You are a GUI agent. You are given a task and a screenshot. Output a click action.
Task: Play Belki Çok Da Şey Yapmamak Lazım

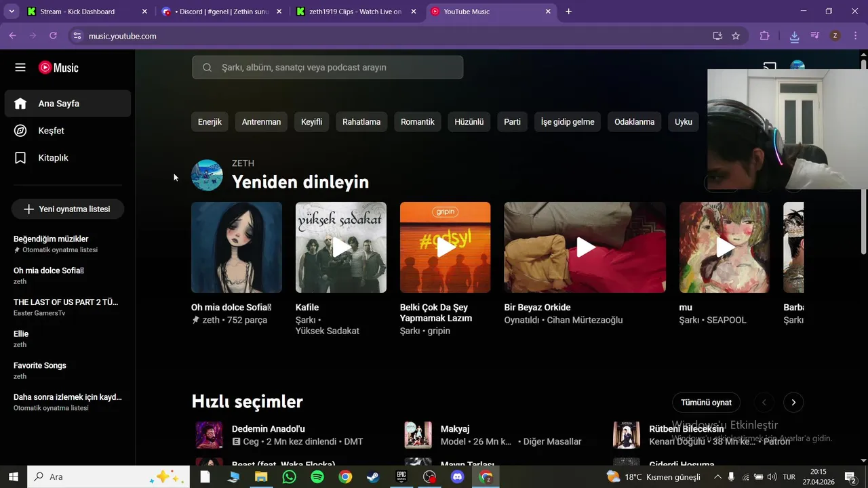click(446, 247)
